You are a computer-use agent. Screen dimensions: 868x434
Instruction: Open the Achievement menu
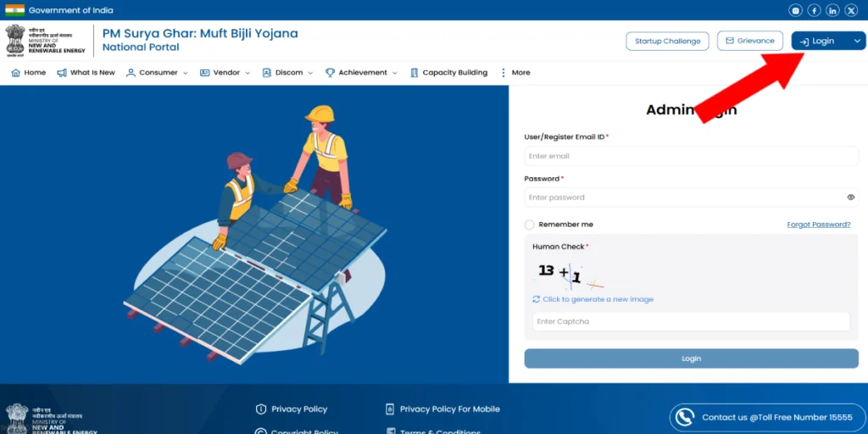(361, 73)
